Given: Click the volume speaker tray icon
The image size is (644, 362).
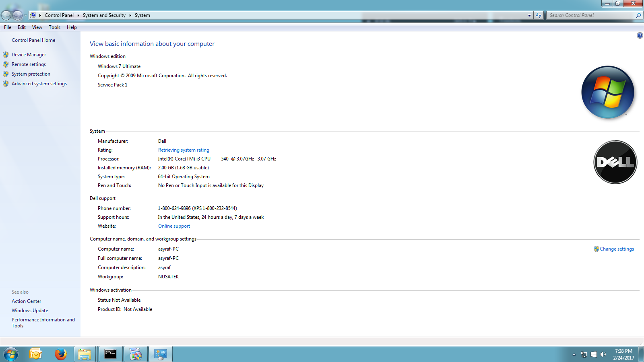Looking at the screenshot, I should pos(603,354).
